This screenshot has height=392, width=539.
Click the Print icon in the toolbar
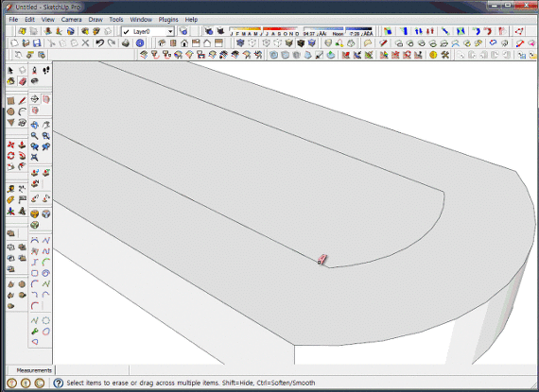point(126,43)
